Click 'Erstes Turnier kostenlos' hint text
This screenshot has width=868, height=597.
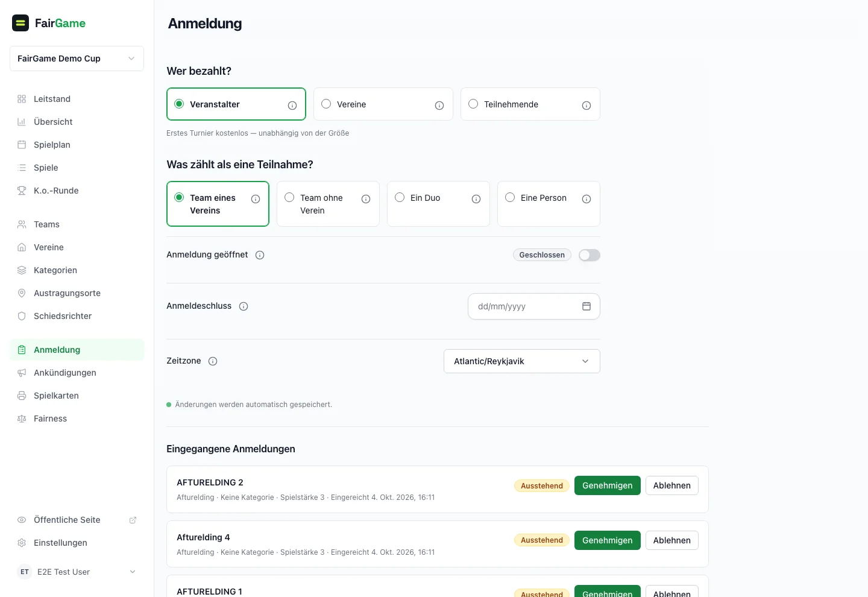click(x=258, y=133)
